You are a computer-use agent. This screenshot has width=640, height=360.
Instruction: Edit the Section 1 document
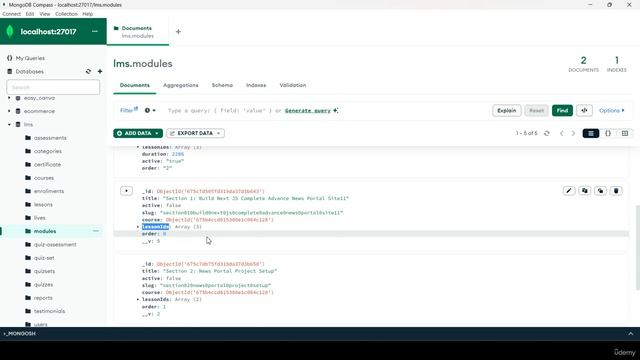[x=569, y=191]
